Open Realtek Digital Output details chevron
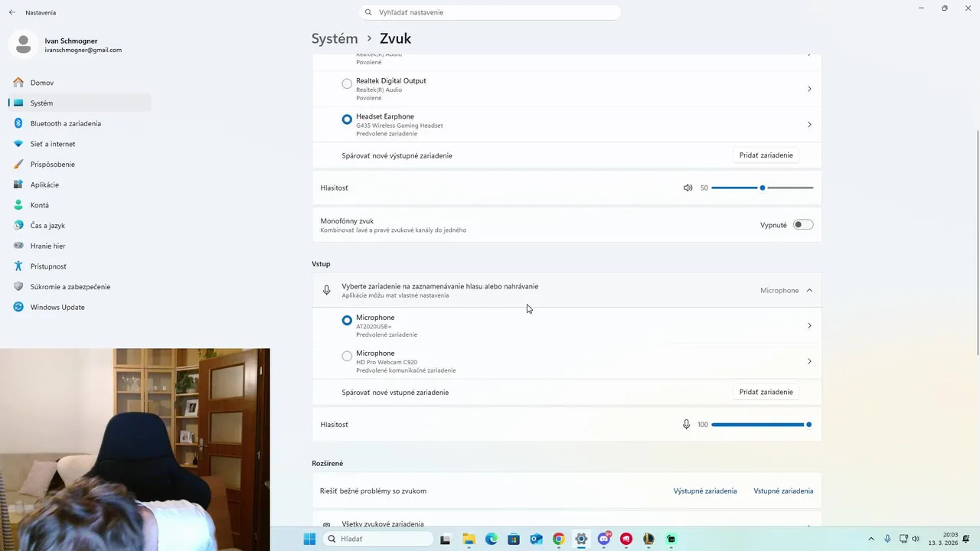Viewport: 980px width, 551px height. tap(809, 89)
